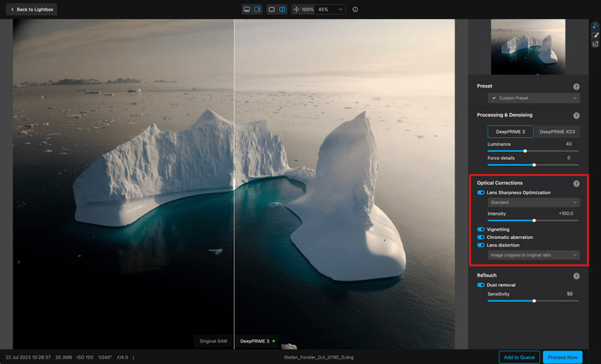601x364 pixels.
Task: Open help for Preset section
Action: [576, 87]
